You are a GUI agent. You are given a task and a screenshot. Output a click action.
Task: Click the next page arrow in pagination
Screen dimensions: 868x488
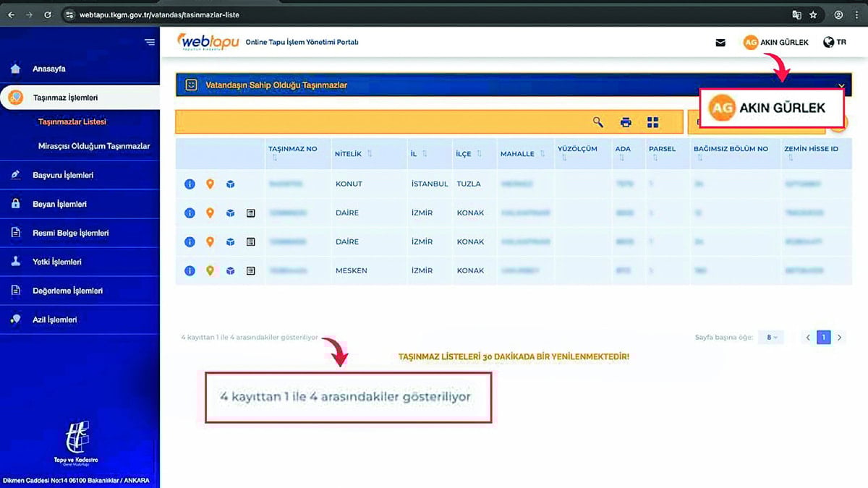pos(840,338)
